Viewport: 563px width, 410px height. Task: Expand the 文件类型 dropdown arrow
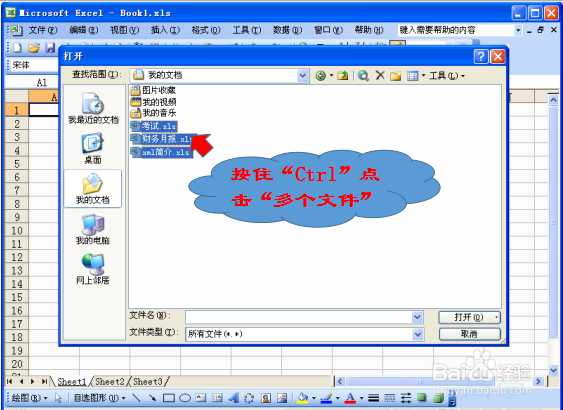pyautogui.click(x=417, y=334)
